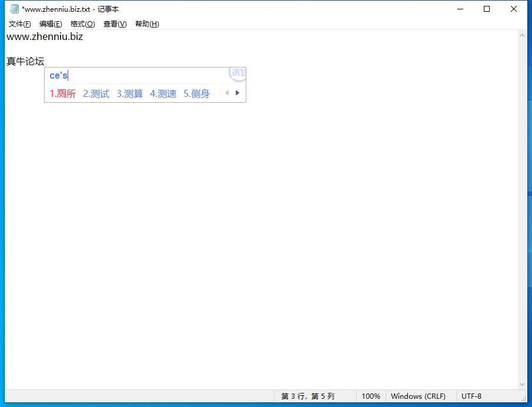This screenshot has width=532, height=407.
Task: Choose IME candidate 4.测速
Action: (x=163, y=93)
